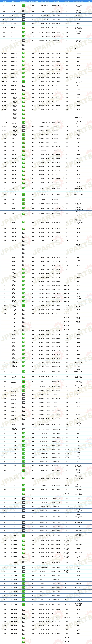Click the 'Oznaczenie silnika' column header

coord(79,1)
